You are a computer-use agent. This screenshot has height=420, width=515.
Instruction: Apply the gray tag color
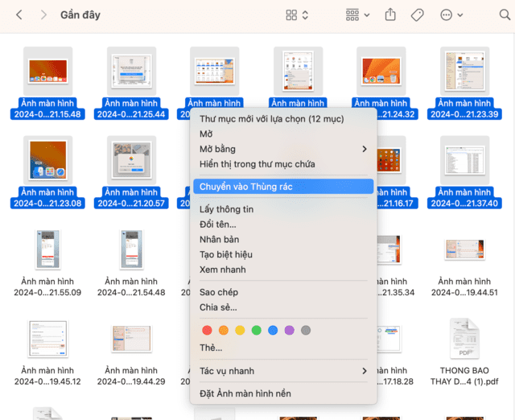[306, 330]
